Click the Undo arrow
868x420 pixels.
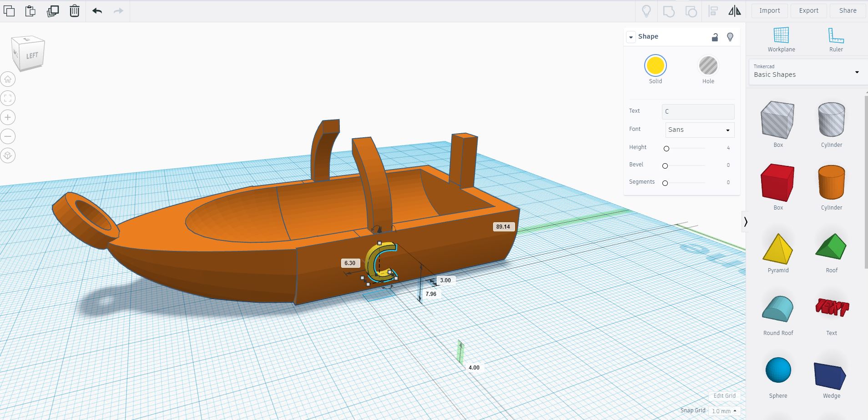pos(97,10)
